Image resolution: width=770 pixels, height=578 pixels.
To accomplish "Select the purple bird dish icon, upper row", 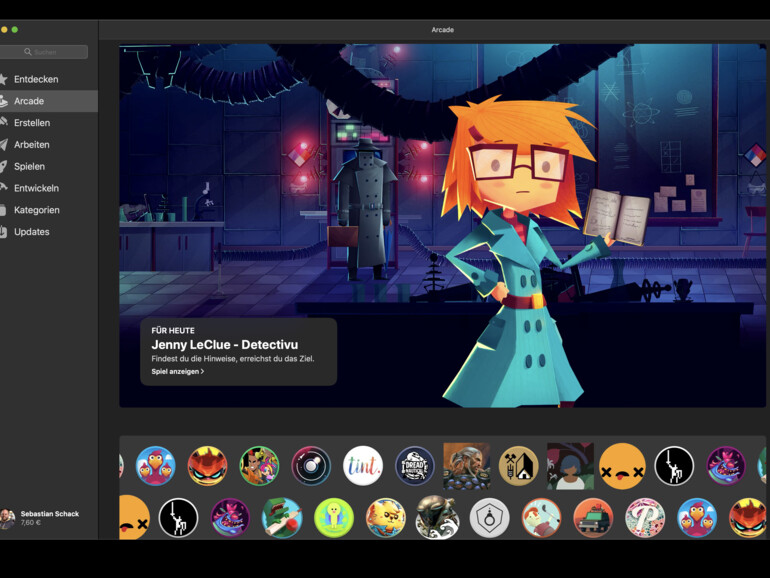I will point(726,466).
